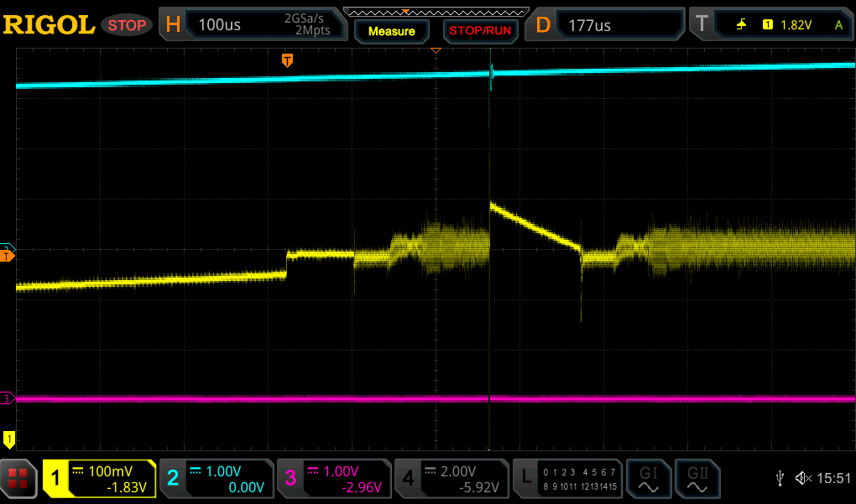Click the GI signal generator icon

pyautogui.click(x=648, y=479)
